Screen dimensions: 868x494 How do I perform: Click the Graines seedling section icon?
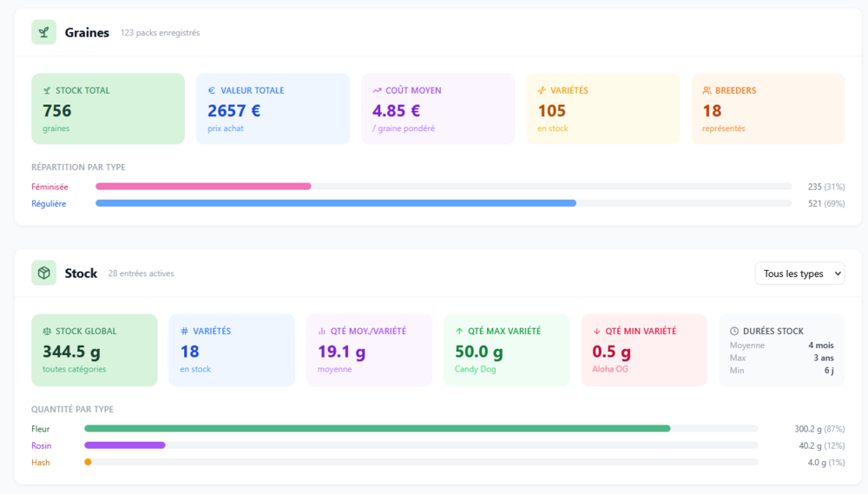coord(43,32)
